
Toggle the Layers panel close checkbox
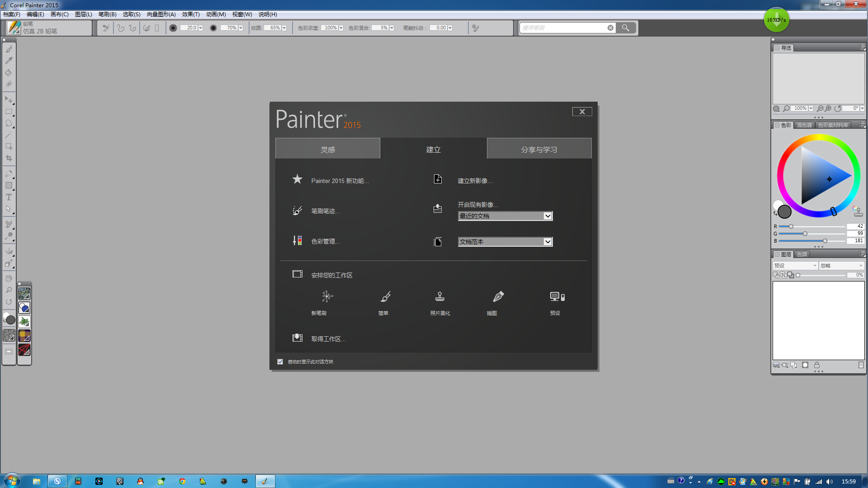[x=777, y=254]
